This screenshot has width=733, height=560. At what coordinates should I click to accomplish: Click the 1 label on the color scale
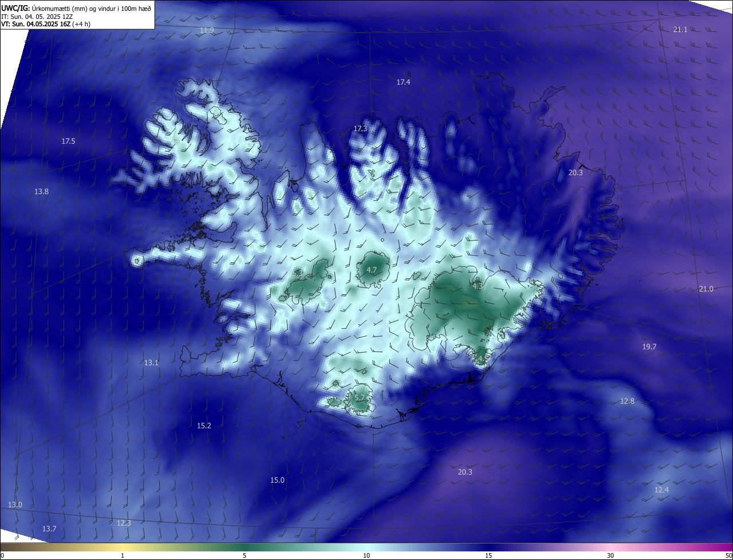click(x=123, y=556)
